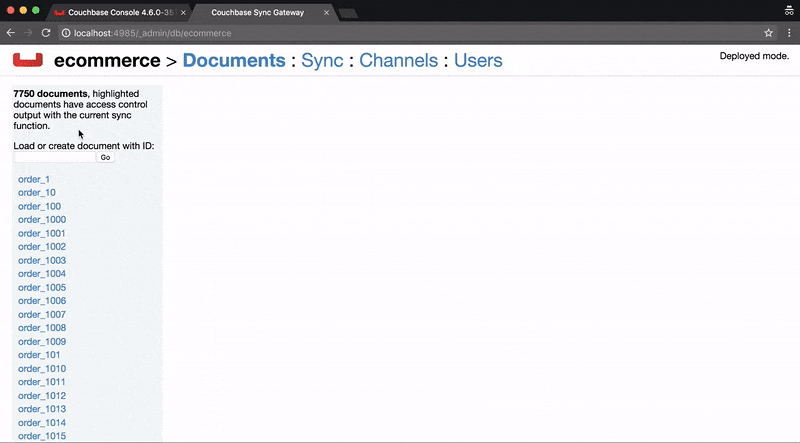Open the Chrome three-dot menu

[x=789, y=33]
